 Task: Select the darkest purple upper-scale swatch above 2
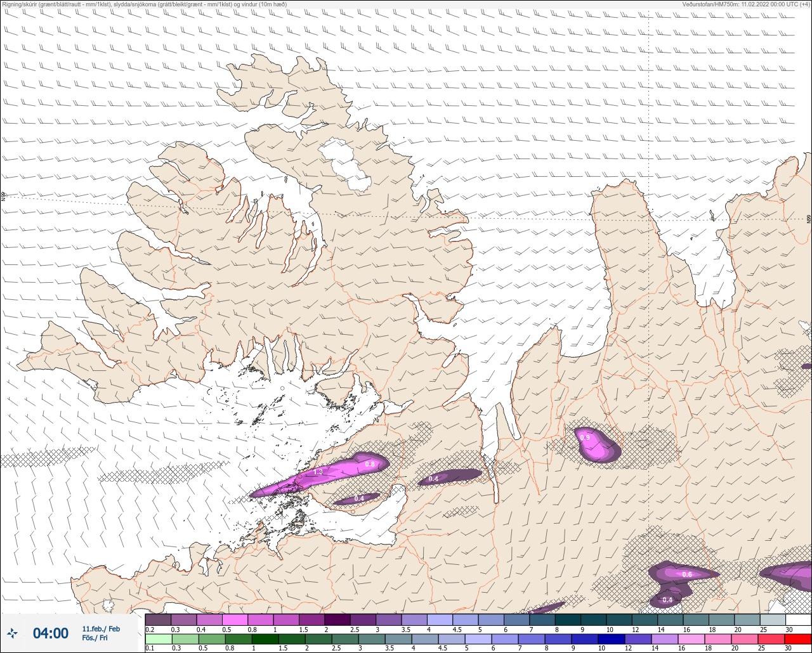pyautogui.click(x=337, y=619)
